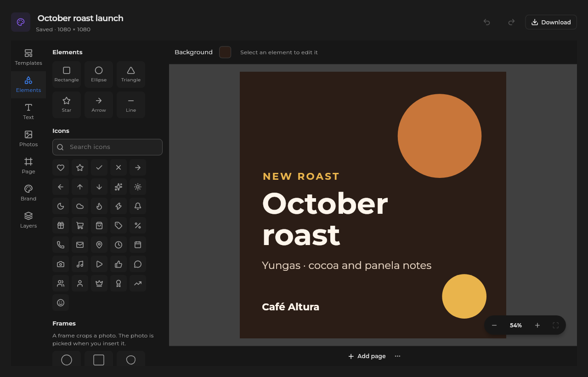Zoom out of the canvas
The height and width of the screenshot is (377, 588).
click(x=494, y=326)
